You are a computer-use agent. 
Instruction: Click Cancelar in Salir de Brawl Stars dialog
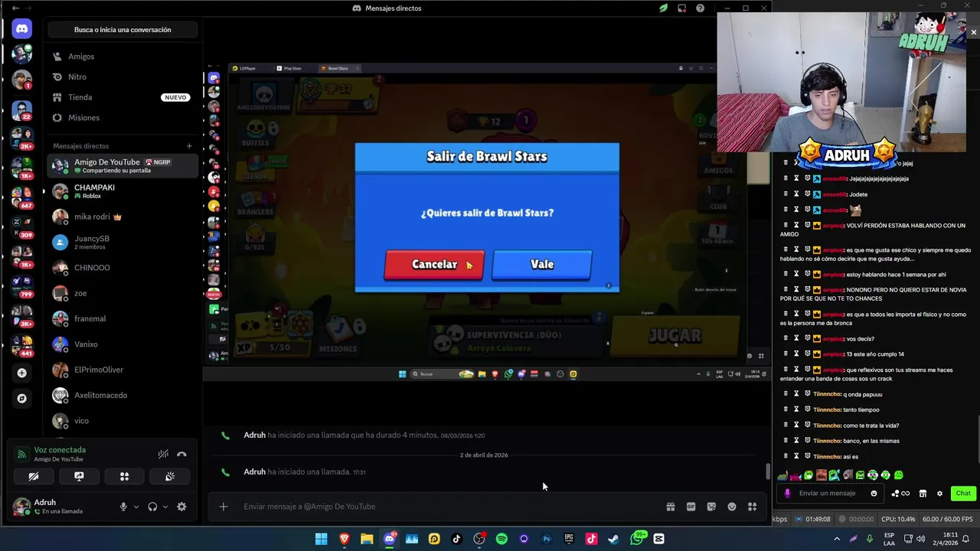point(434,264)
